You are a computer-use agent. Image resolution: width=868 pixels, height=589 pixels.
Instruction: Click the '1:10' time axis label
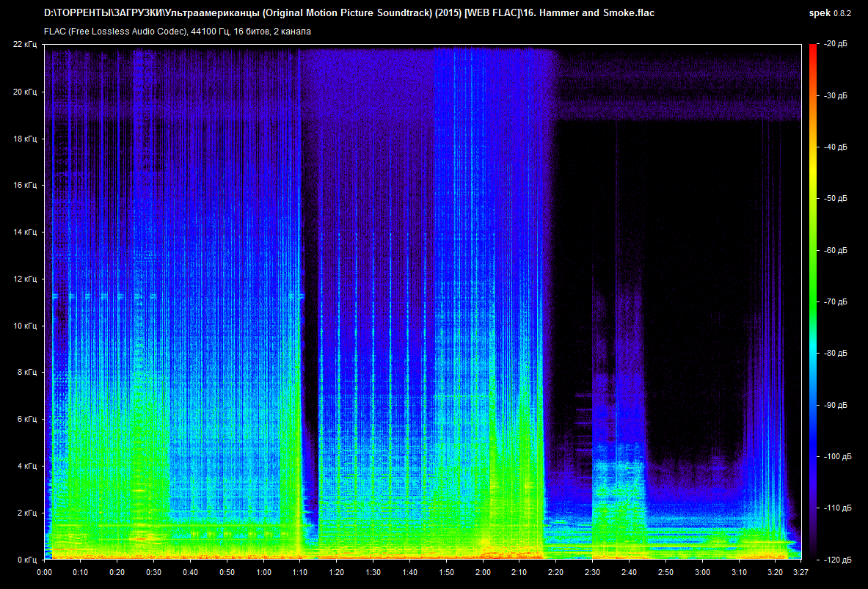point(300,572)
